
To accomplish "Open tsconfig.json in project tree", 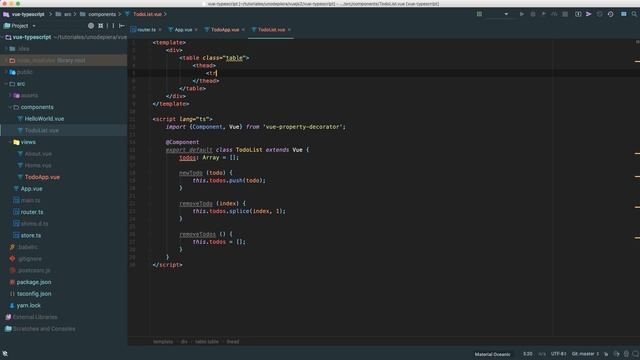I will (34, 294).
